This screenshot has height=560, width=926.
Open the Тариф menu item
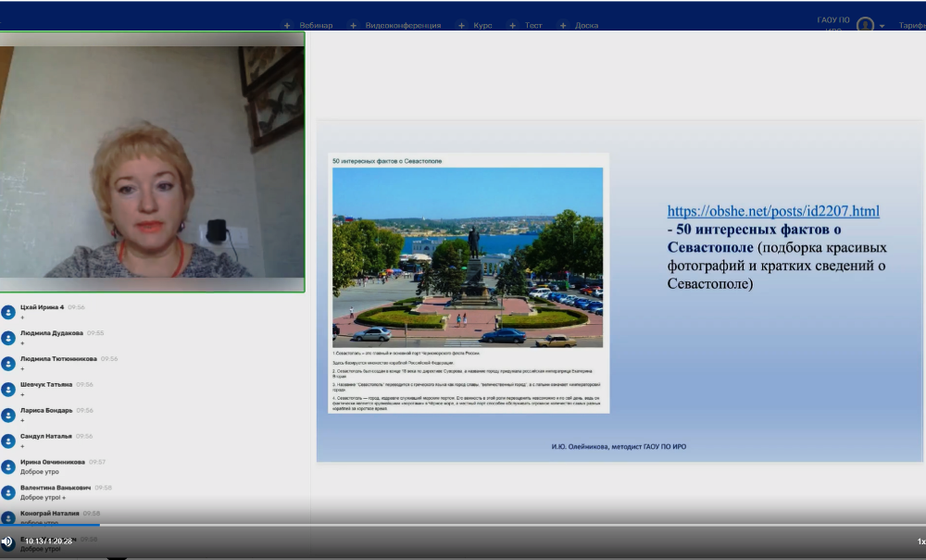(912, 25)
